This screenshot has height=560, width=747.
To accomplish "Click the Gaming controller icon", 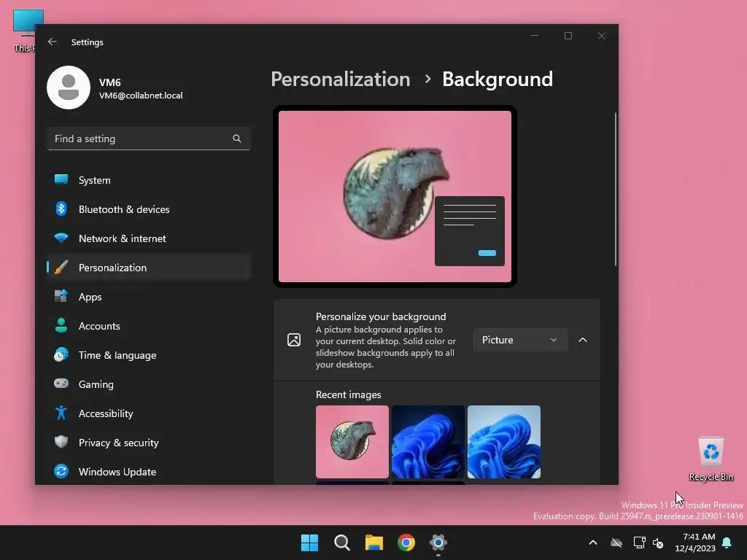I will coord(61,384).
